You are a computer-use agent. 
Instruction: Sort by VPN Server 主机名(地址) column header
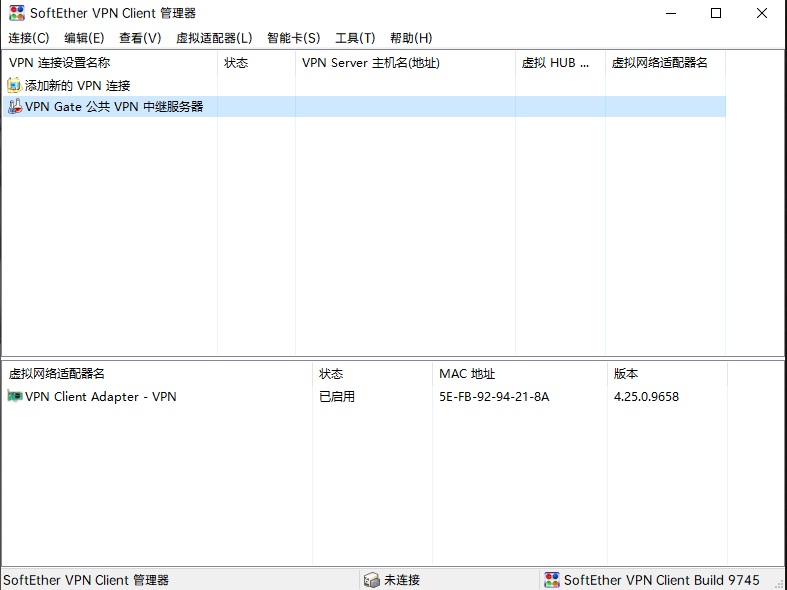[406, 63]
